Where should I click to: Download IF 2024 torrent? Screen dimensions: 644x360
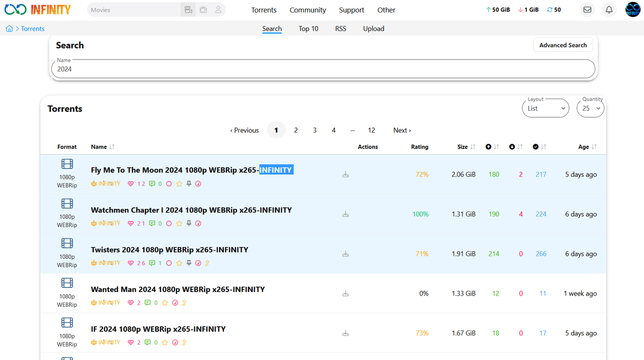346,333
